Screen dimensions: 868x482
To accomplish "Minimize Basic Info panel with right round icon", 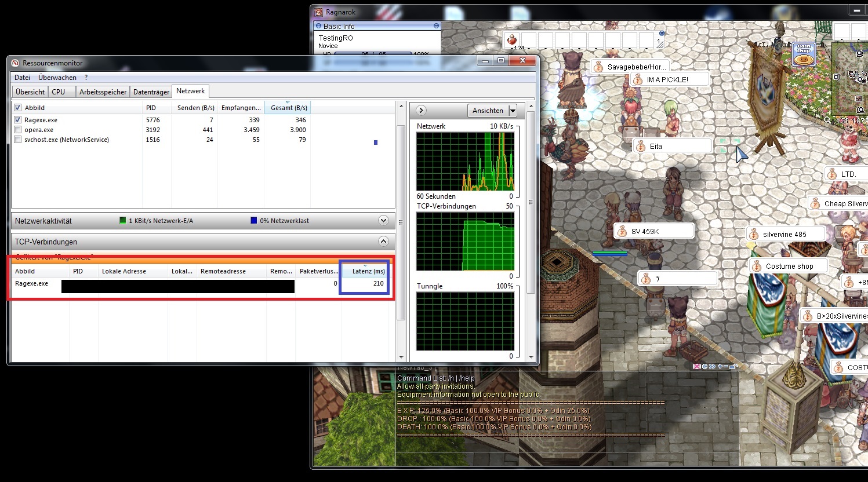I will click(x=436, y=26).
